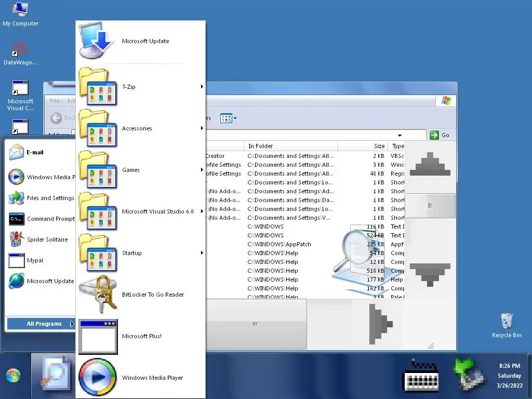Open the on-screen keyboard tray icon
532x399 pixels.
pyautogui.click(x=421, y=375)
